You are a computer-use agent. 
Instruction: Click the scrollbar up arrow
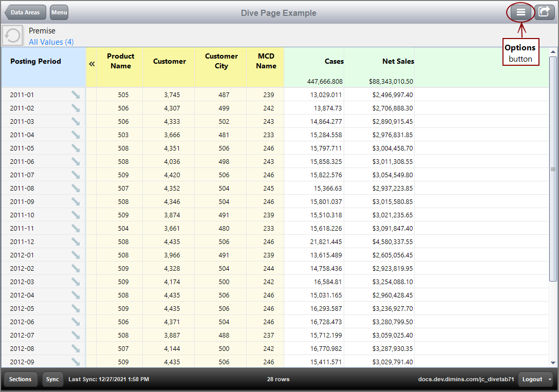click(x=553, y=52)
